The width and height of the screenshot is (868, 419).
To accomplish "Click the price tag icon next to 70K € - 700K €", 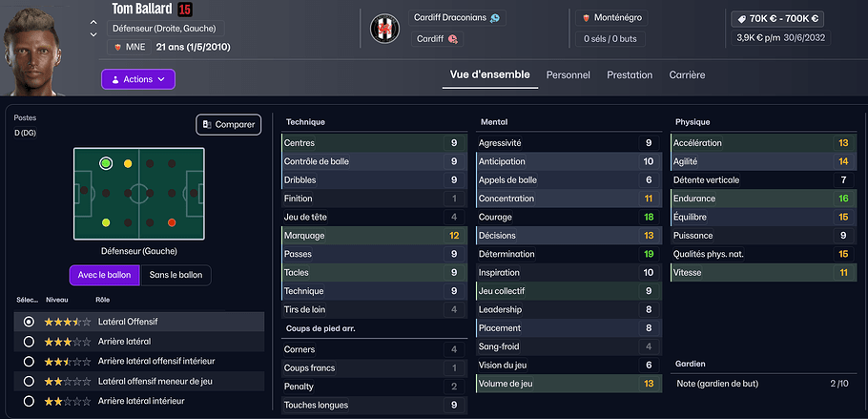I will (739, 18).
